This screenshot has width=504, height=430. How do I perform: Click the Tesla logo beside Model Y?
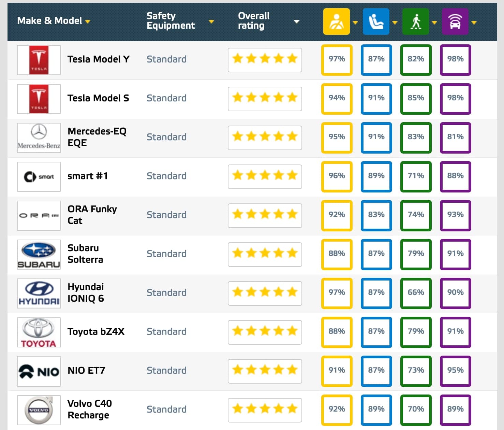click(x=39, y=60)
